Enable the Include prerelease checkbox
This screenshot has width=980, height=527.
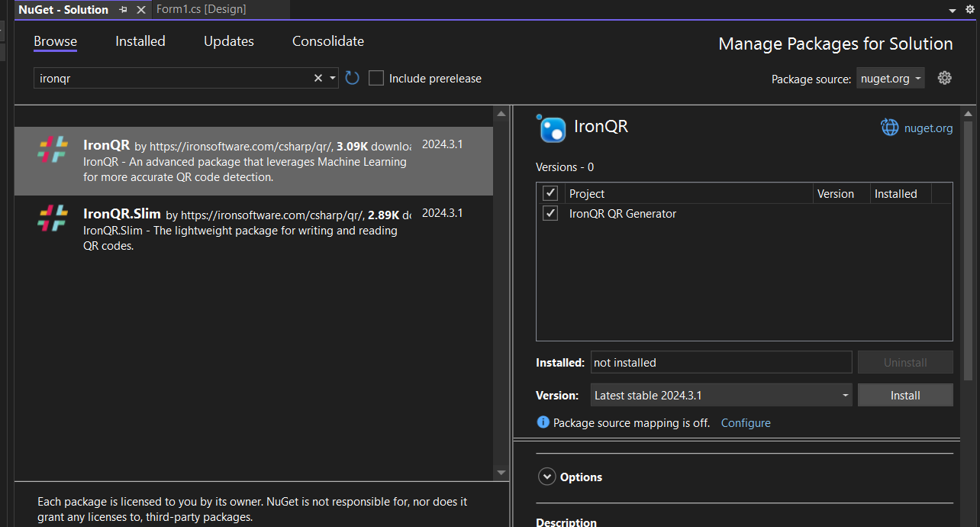(376, 78)
